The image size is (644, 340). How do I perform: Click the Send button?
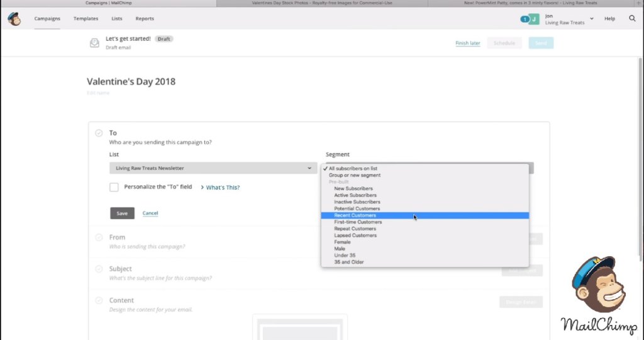click(x=541, y=43)
